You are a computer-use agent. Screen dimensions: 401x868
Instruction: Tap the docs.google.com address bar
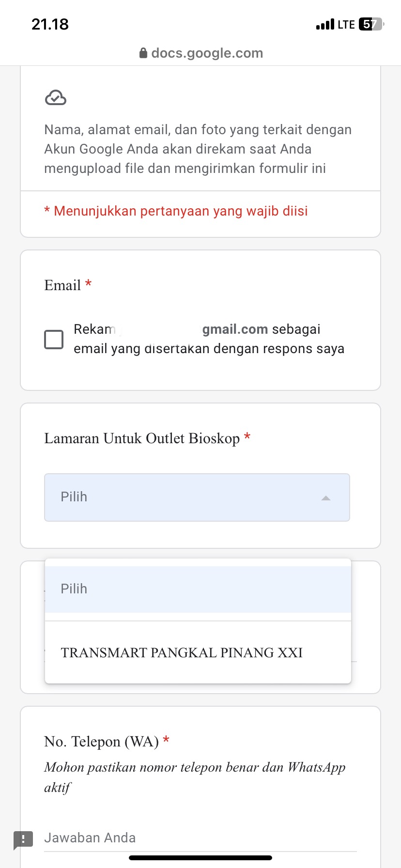point(207,53)
